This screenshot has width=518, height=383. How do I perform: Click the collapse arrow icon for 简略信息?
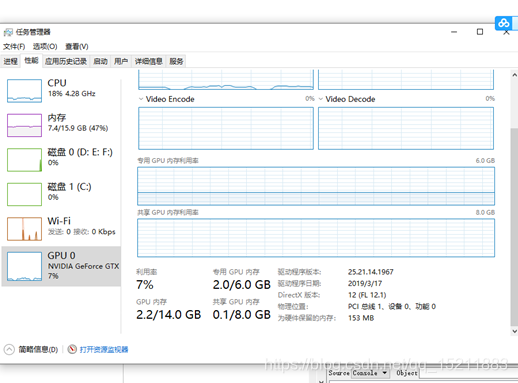point(9,349)
